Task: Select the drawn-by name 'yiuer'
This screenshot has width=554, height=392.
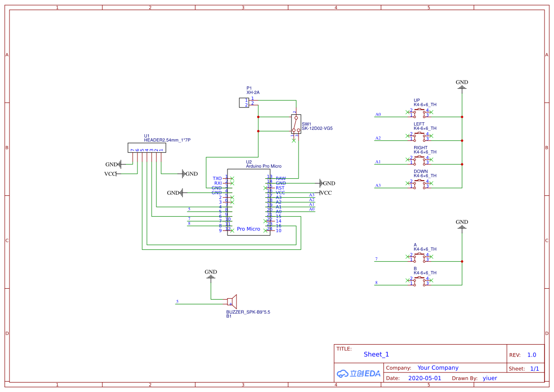Action: 490,378
